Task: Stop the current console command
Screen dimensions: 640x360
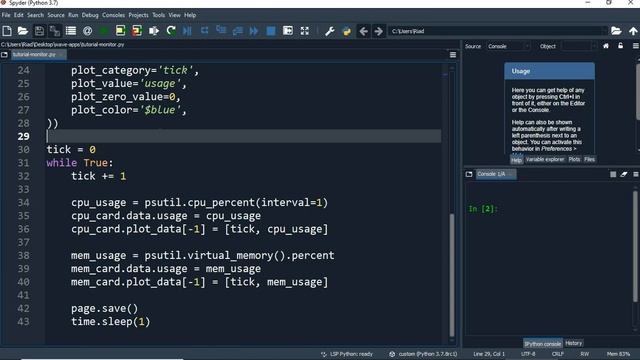Action: [x=613, y=174]
